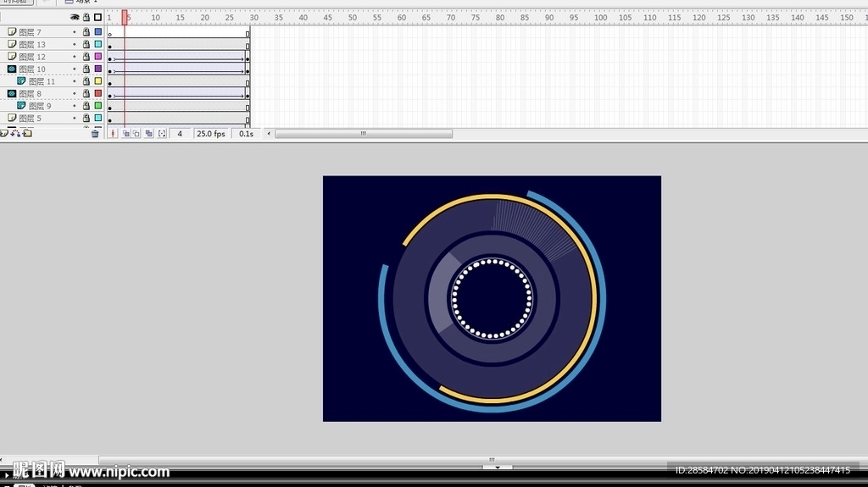The width and height of the screenshot is (868, 487).
Task: Hide 图层 9 using its visibility dot
Action: coord(75,106)
